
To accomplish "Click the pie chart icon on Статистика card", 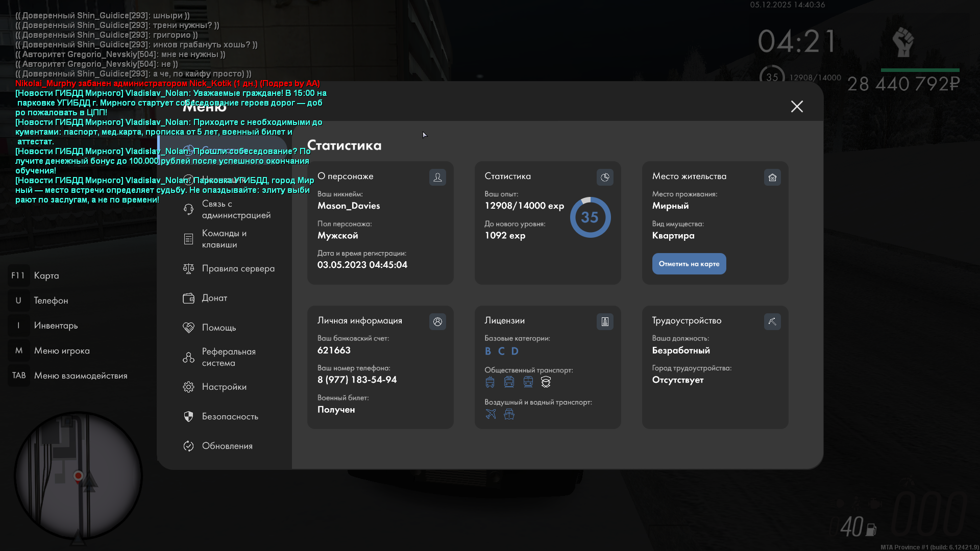I will click(x=605, y=178).
